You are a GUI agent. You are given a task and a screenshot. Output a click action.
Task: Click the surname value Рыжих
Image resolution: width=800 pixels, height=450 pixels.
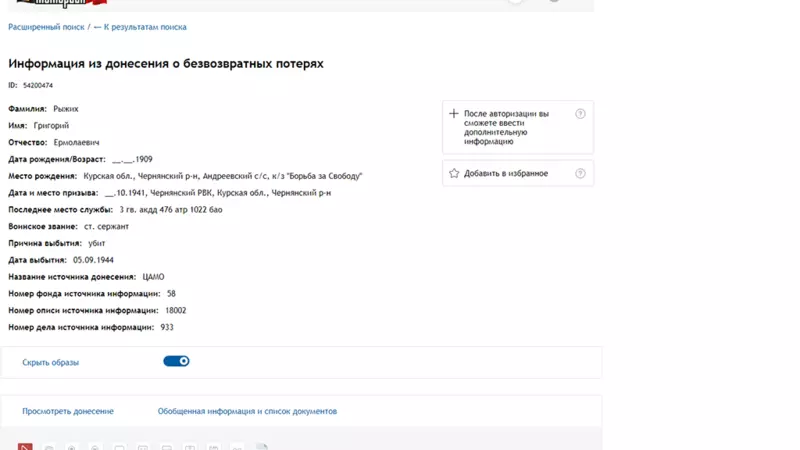coord(66,109)
